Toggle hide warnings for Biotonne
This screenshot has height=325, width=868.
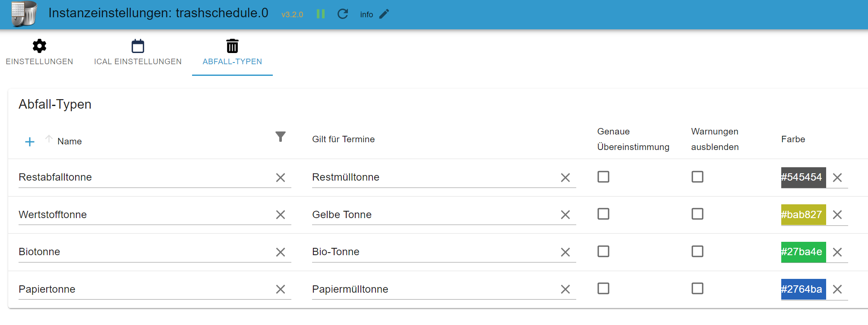click(x=698, y=251)
